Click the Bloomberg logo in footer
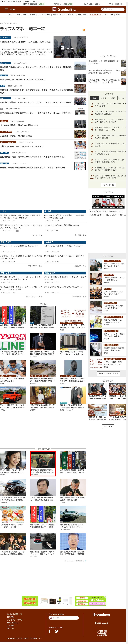This screenshot has width=128, height=644. click(x=101, y=614)
